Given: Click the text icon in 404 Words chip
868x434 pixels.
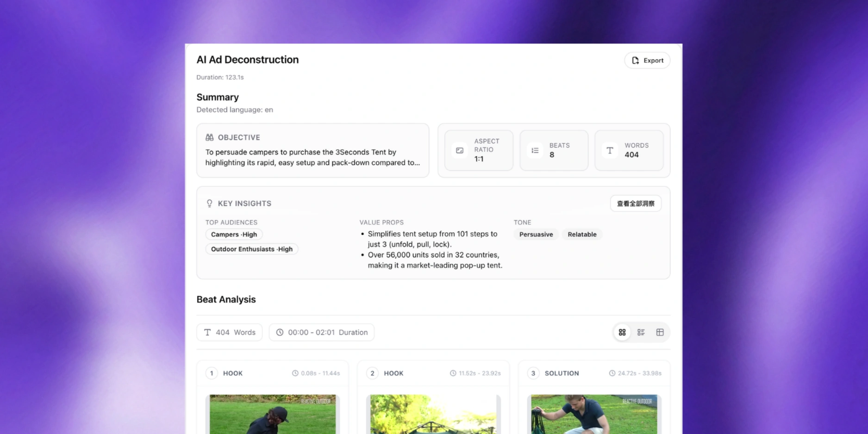Looking at the screenshot, I should point(207,332).
